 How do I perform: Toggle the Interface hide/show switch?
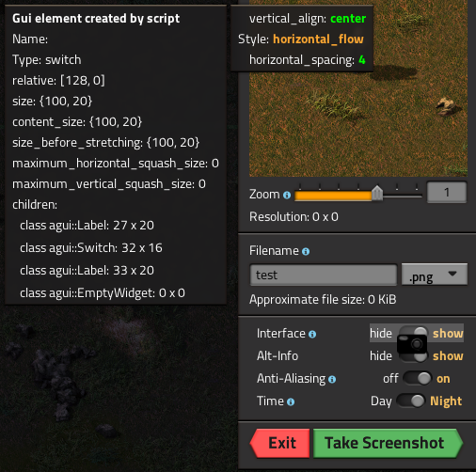point(413,333)
